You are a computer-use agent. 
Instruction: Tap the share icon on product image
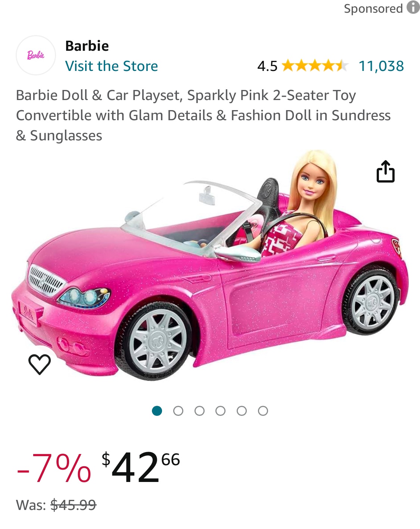pos(385,171)
